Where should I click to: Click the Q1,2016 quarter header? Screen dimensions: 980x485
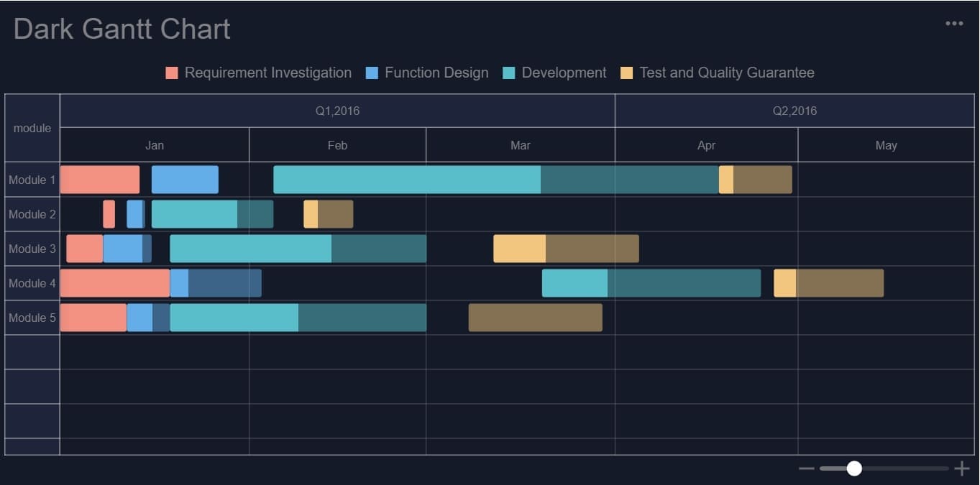click(x=336, y=111)
